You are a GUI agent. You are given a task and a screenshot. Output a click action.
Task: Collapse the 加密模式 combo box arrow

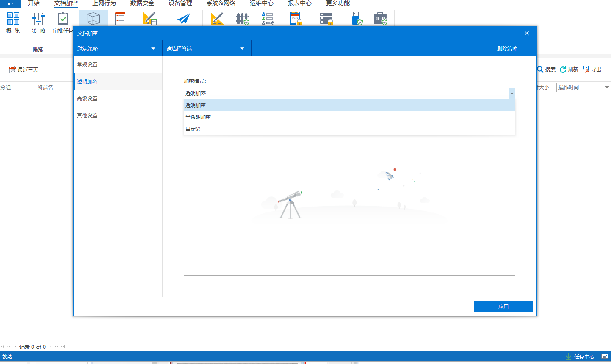coord(511,94)
